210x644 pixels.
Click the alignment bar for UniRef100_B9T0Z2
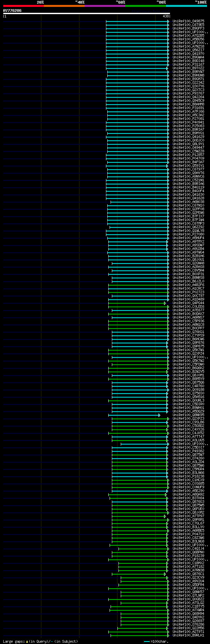(137, 68)
